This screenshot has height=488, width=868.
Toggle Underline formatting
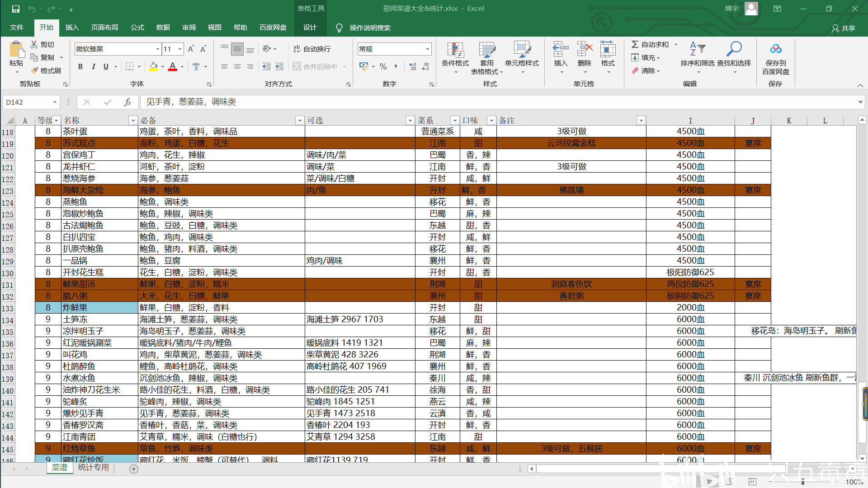coord(106,66)
